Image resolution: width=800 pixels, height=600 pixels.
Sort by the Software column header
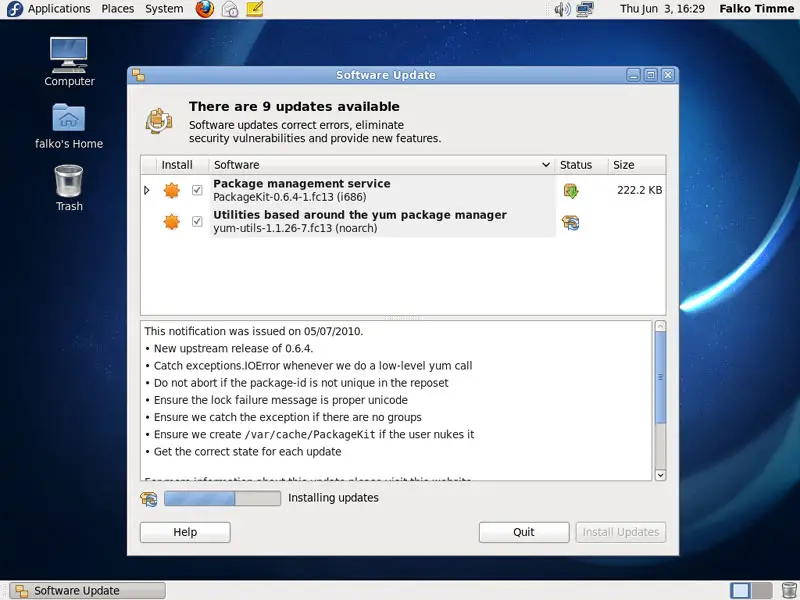point(382,165)
